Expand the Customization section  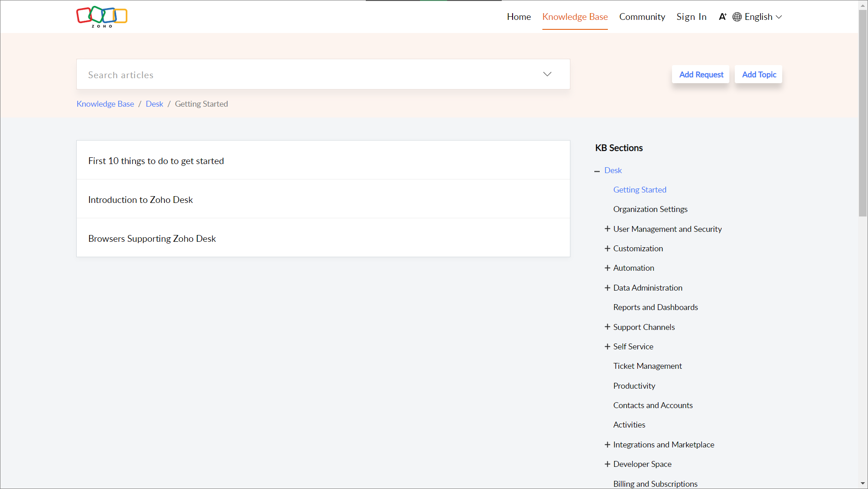point(607,249)
